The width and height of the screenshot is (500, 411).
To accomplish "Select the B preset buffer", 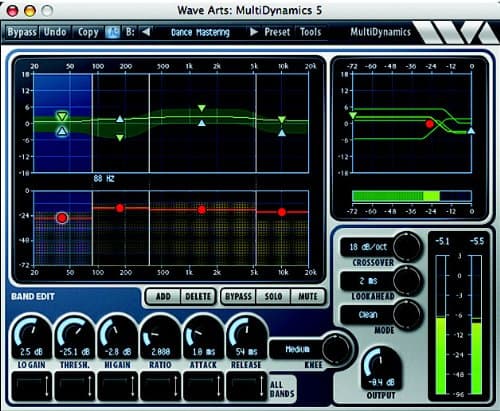I will click(x=130, y=32).
